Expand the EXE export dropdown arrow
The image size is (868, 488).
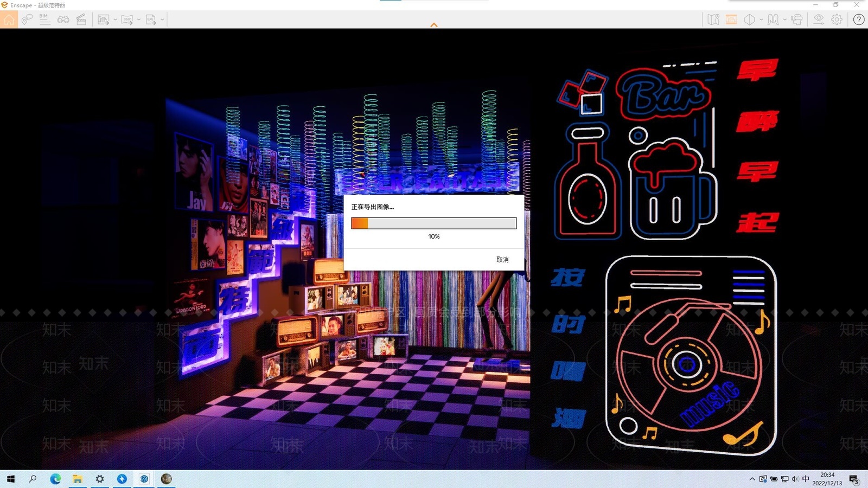162,20
